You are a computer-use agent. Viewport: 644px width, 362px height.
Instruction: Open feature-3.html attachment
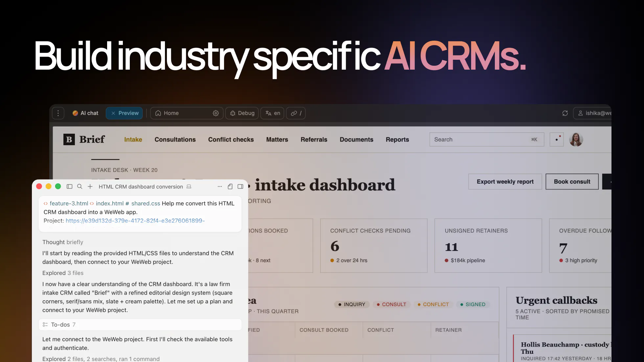pyautogui.click(x=66, y=203)
